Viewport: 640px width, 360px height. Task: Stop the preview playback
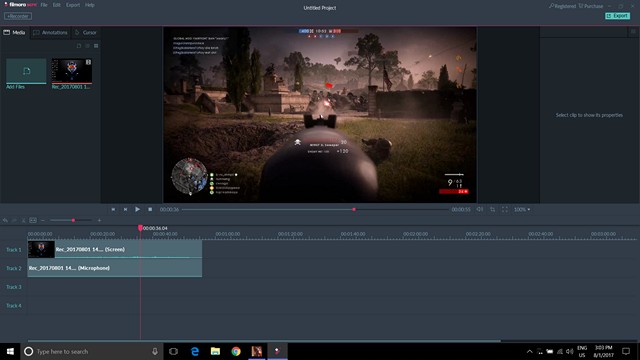pos(150,209)
